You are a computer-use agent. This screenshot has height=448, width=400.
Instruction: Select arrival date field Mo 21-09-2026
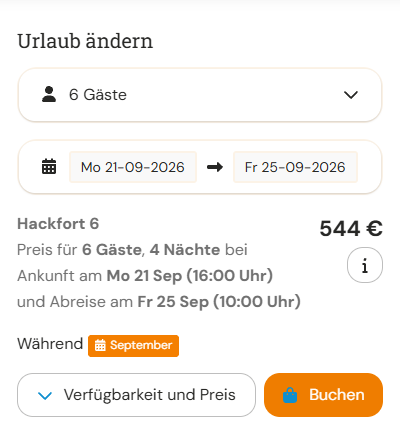pos(133,167)
